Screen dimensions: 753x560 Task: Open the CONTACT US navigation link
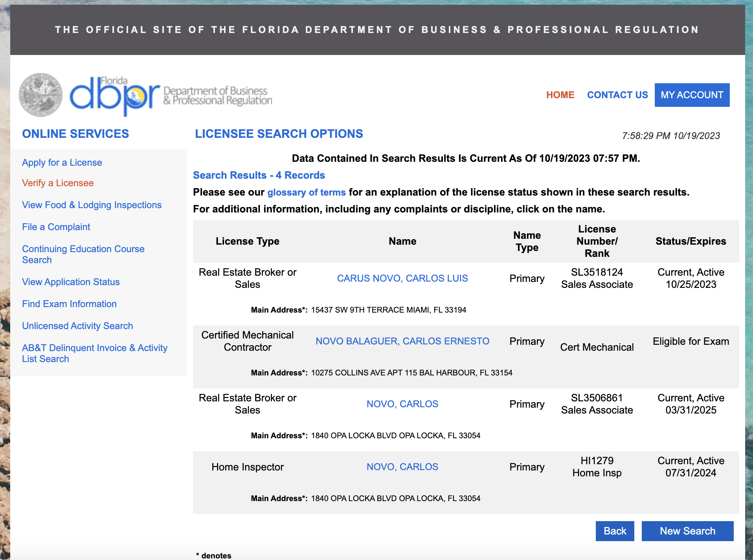click(x=617, y=95)
